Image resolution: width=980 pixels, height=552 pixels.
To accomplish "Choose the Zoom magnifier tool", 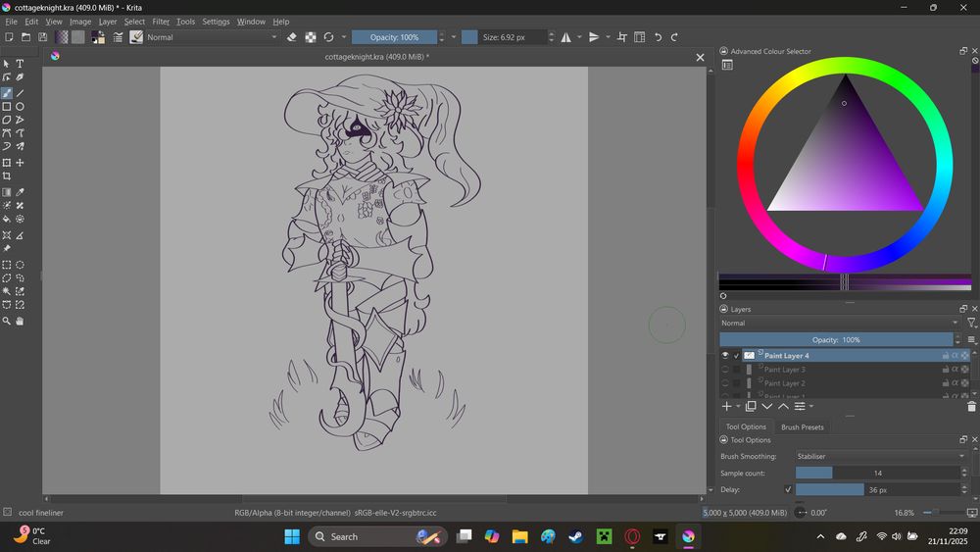I will pos(7,321).
